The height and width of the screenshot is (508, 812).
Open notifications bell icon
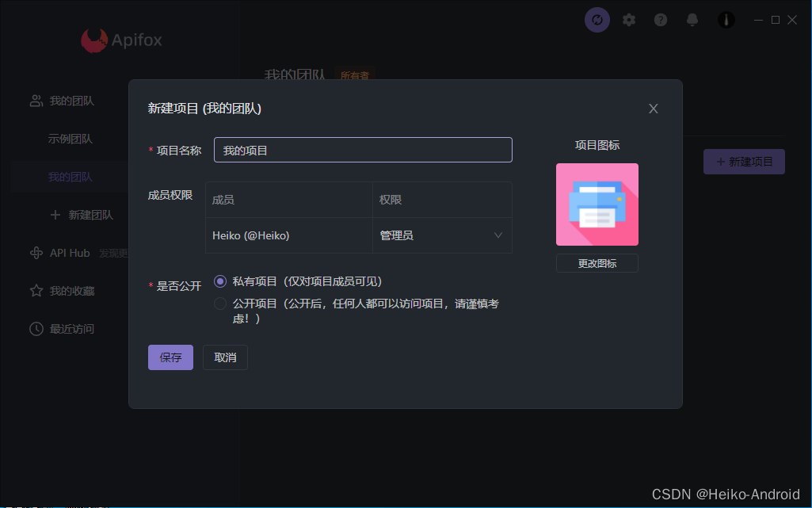click(692, 20)
